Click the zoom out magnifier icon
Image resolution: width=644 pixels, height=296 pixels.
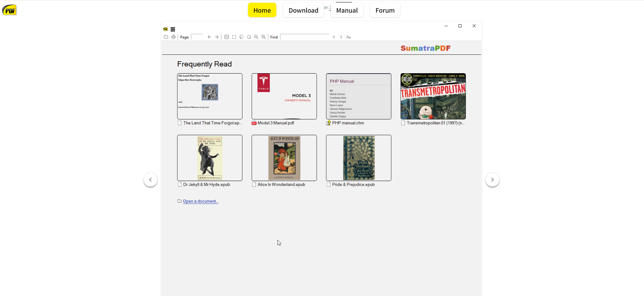point(256,37)
